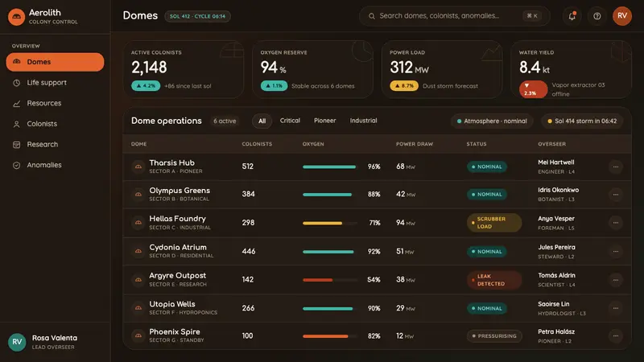Click the 8.7% power load badge
This screenshot has height=362, width=644.
[404, 86]
